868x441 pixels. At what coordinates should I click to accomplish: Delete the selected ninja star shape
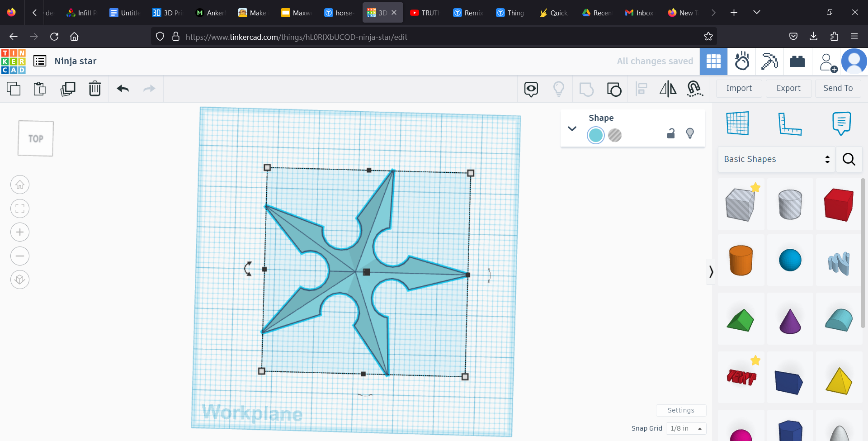pos(94,89)
